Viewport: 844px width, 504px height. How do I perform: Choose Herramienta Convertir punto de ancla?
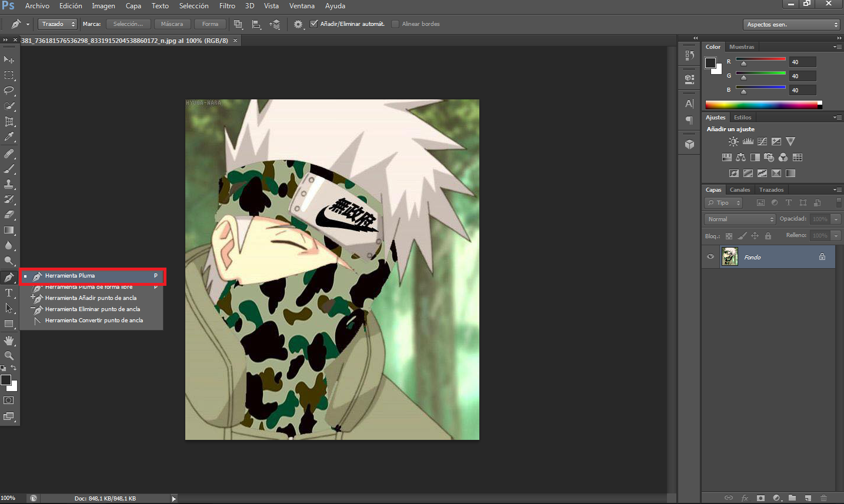coord(91,321)
